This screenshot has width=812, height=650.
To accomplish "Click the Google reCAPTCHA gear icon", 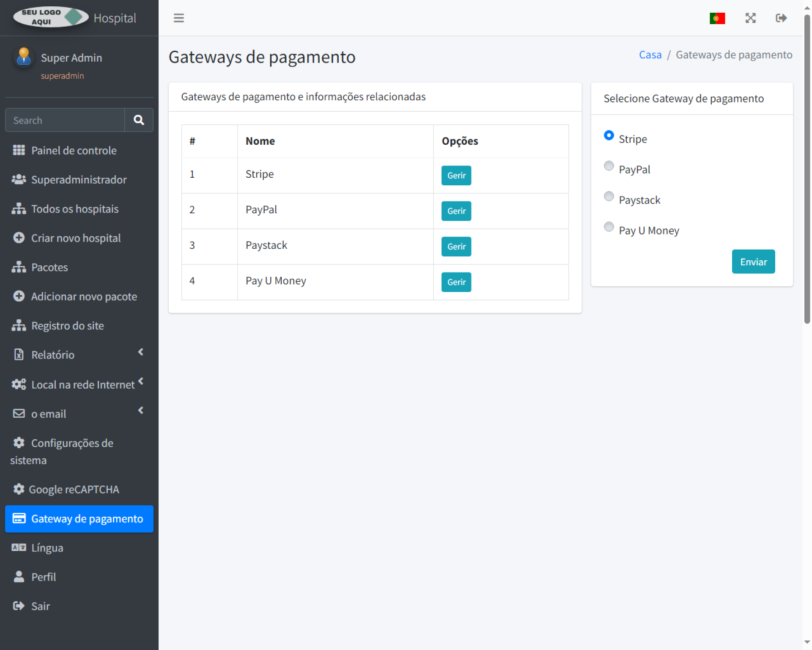I will (18, 489).
